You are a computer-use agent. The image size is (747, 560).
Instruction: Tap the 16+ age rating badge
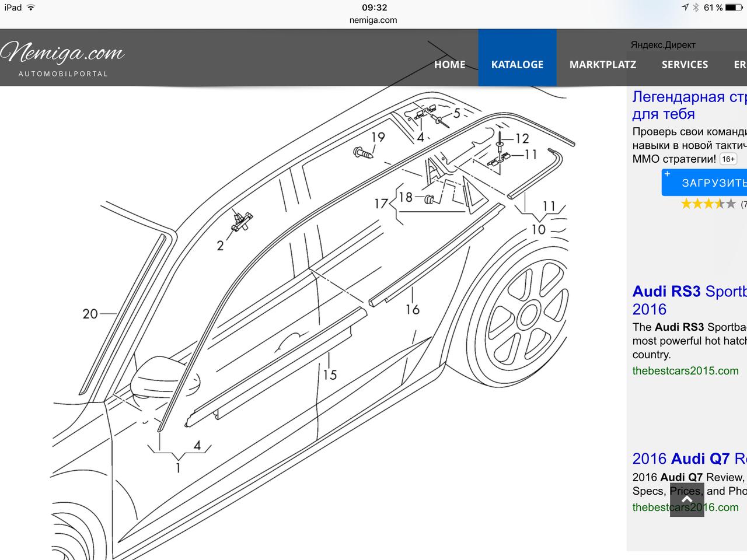[x=728, y=159]
